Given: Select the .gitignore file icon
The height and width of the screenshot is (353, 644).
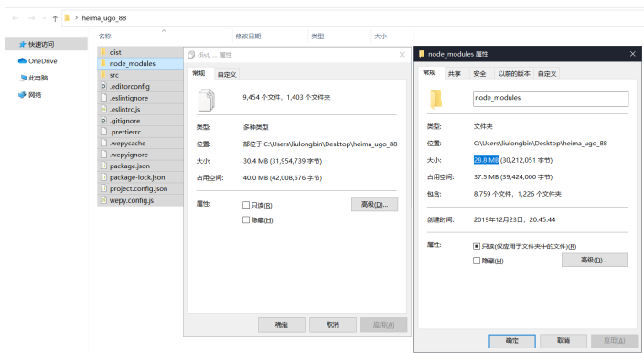Looking at the screenshot, I should [103, 121].
